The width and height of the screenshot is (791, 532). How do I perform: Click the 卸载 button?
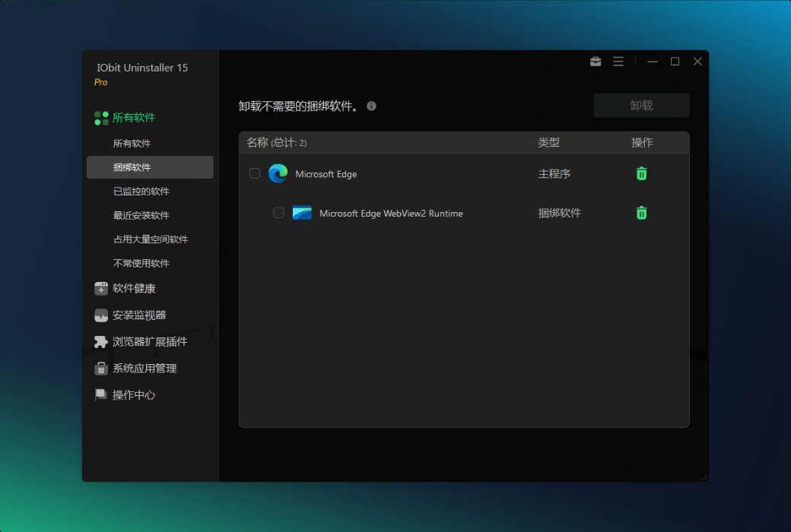point(641,106)
